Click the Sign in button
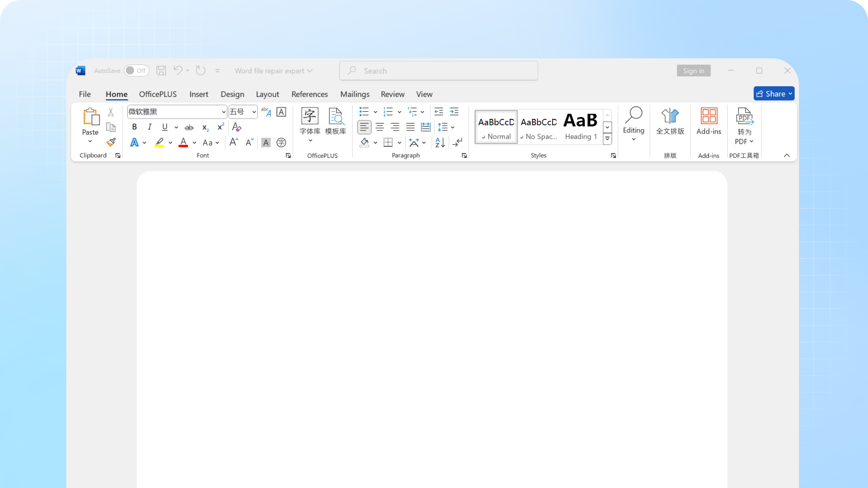The image size is (868, 488). coord(693,71)
